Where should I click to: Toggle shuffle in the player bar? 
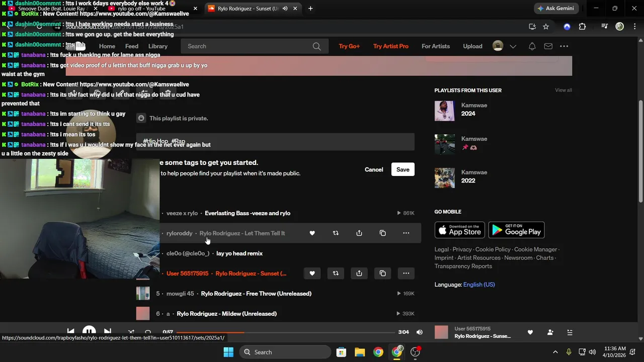point(131,332)
